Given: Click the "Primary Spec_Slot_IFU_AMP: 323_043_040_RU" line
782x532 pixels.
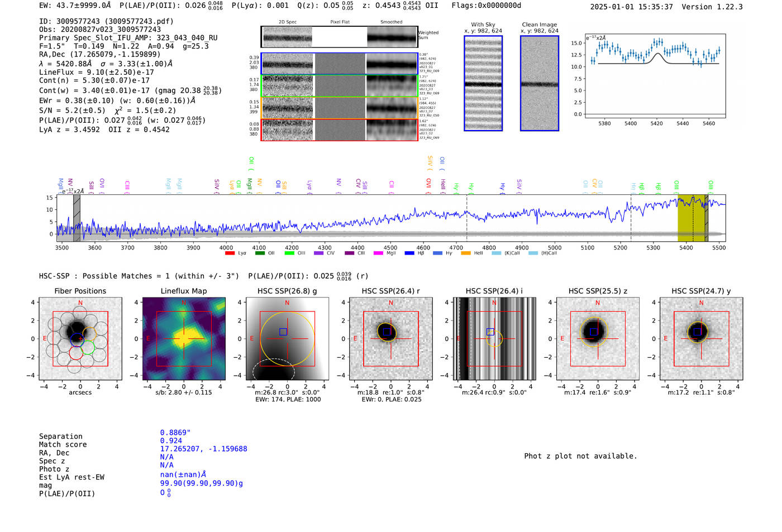Looking at the screenshot, I should coord(128,38).
